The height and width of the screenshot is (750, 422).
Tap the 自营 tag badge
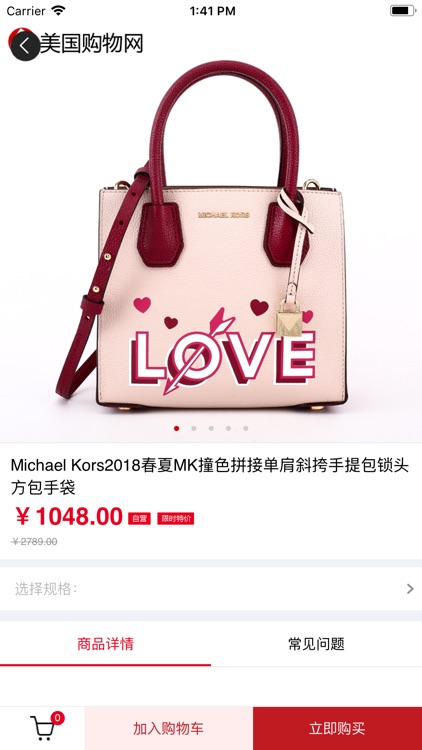click(x=139, y=518)
